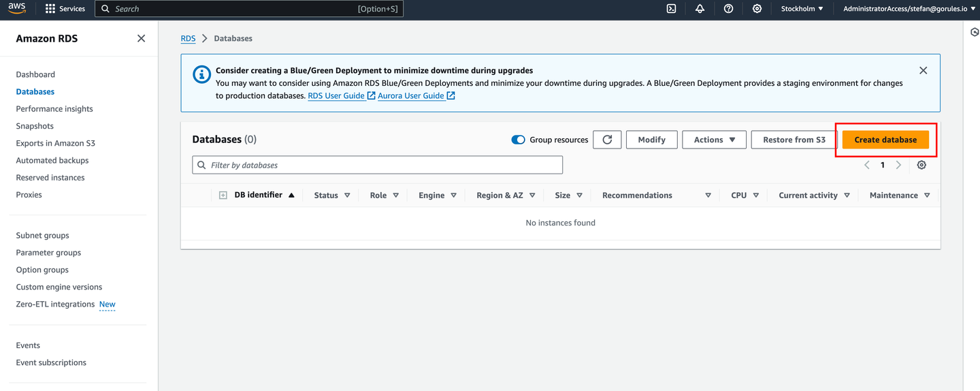Open Proxies page
980x391 pixels.
tap(29, 195)
